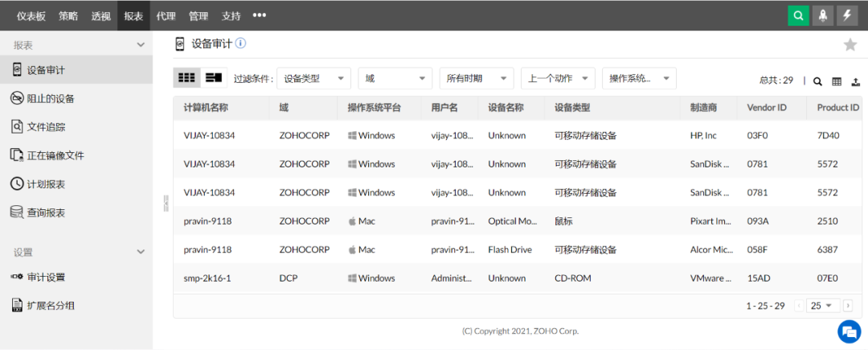Open the chat support bubble icon

[848, 331]
